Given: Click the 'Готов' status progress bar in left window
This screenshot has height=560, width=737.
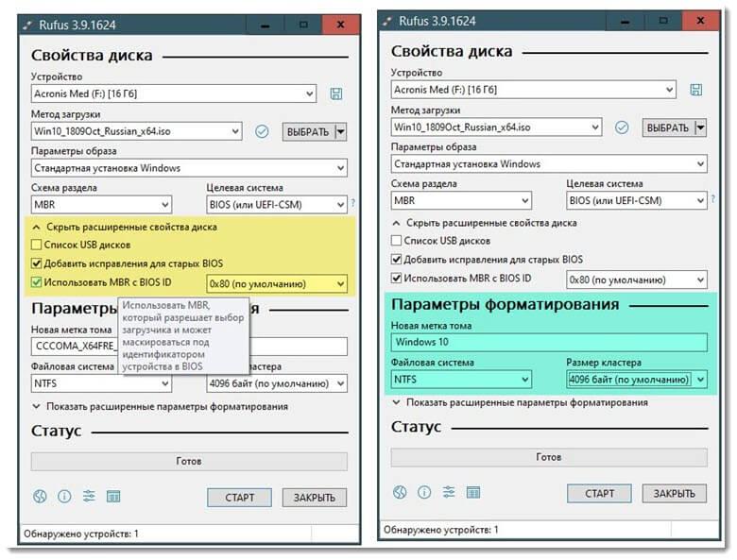Looking at the screenshot, I should (189, 462).
